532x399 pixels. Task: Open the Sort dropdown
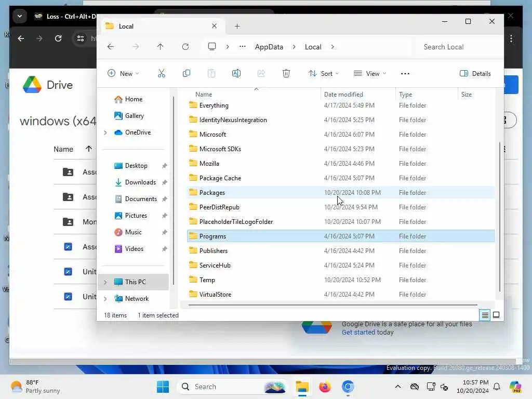click(323, 74)
